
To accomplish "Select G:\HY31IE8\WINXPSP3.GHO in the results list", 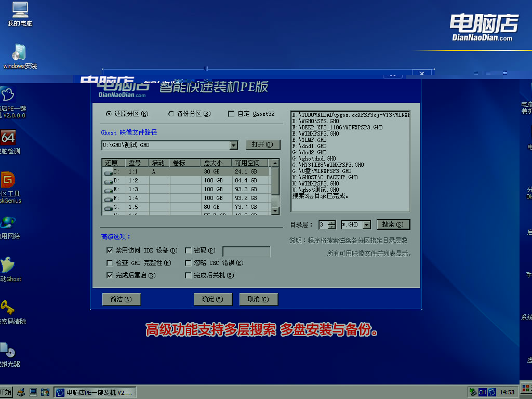I will (328, 165).
